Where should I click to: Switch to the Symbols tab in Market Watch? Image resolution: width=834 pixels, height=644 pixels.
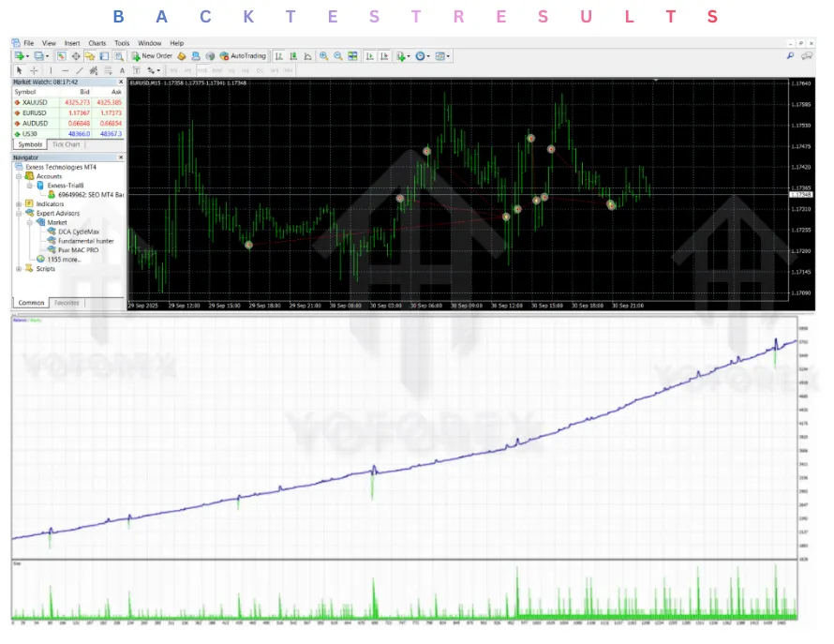pos(30,144)
